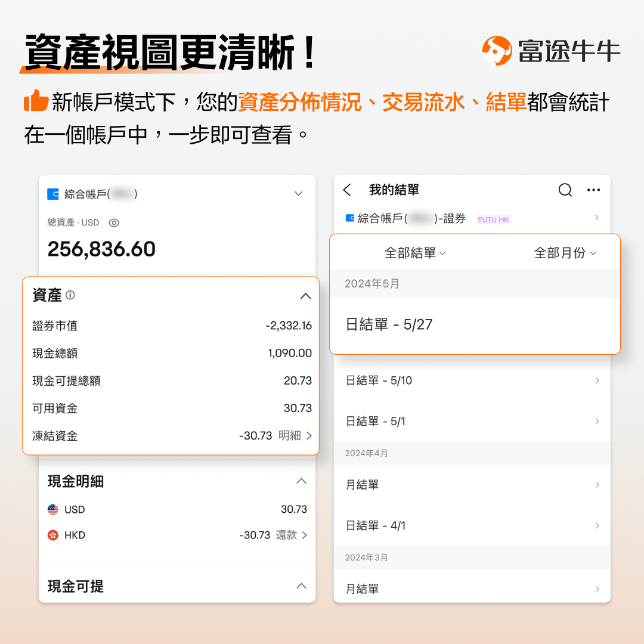Collapse the 資產 section
The height and width of the screenshot is (644, 644).
[305, 296]
